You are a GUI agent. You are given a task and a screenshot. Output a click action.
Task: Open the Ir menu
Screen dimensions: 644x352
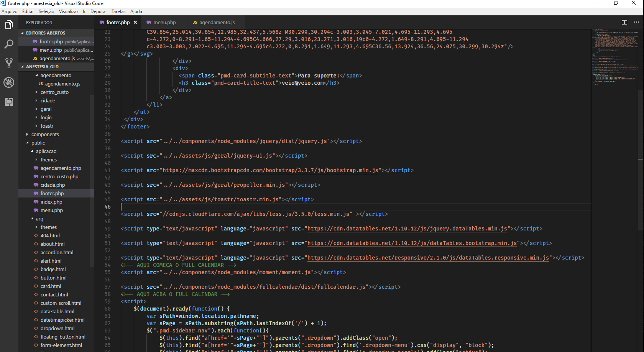[84, 12]
